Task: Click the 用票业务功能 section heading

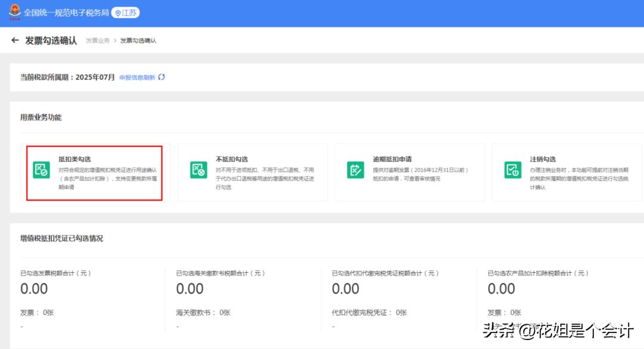Action: click(41, 117)
